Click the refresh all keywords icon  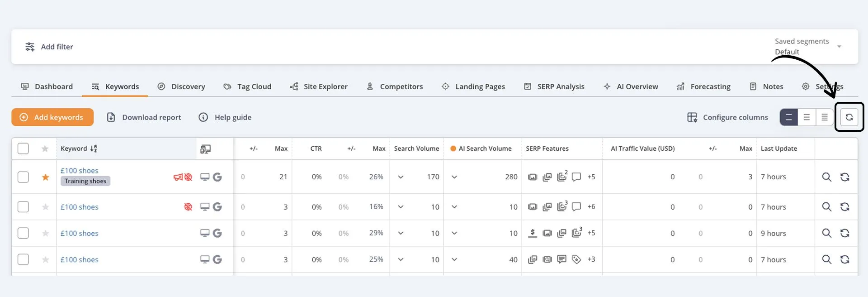(849, 117)
